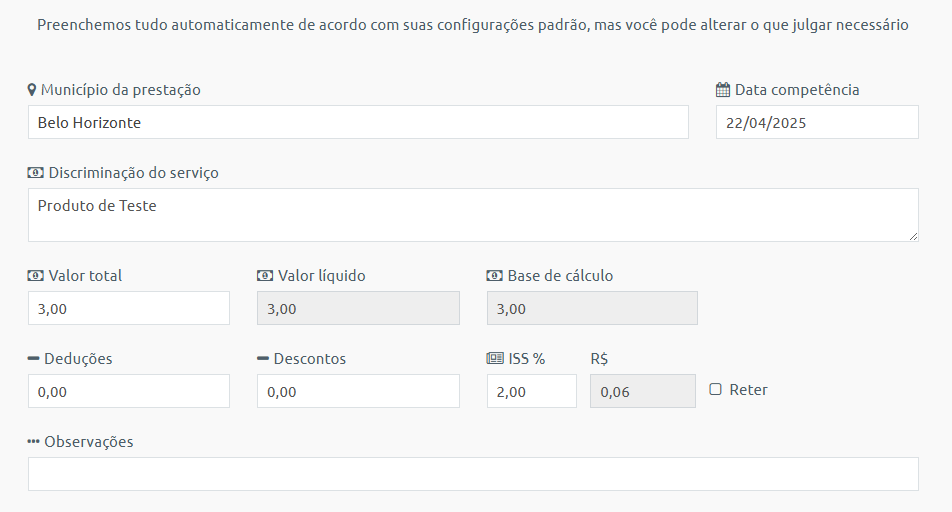Click the empty Observações text field
This screenshot has width=952, height=512.
click(473, 474)
